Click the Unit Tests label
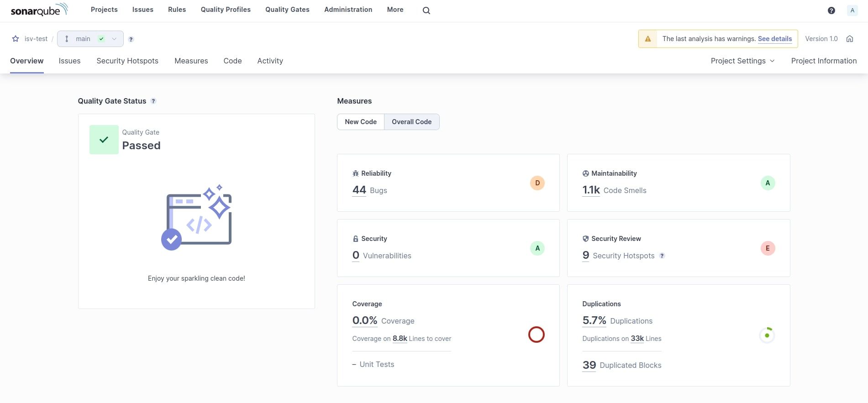 (x=377, y=364)
